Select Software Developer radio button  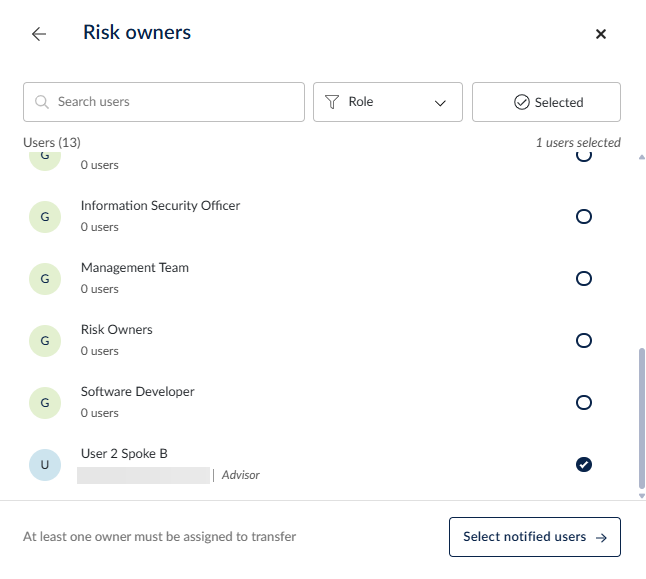click(x=584, y=402)
